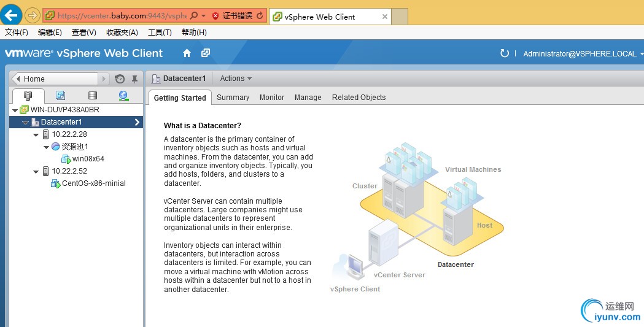Screen dimensions: 644x327
Task: Click the Datacenter1 title in content header
Action: (x=184, y=79)
